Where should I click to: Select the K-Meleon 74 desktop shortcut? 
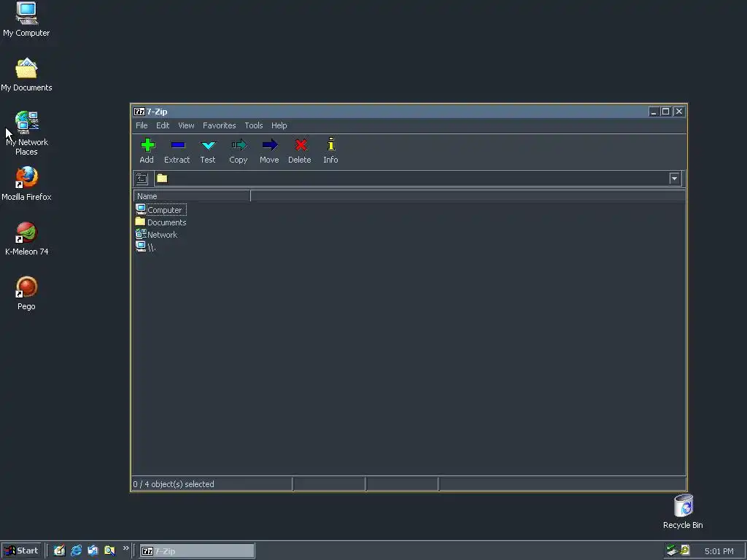(x=26, y=238)
